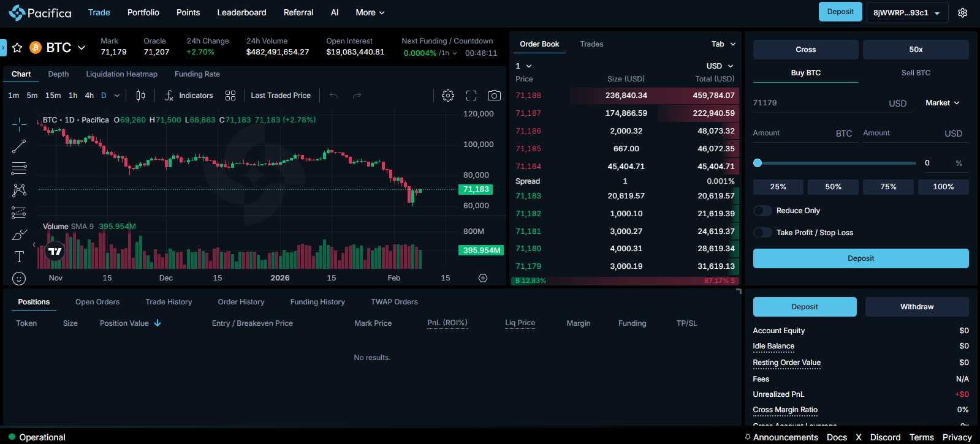This screenshot has width=980, height=444.
Task: Select 4h chart timeframe
Action: [89, 96]
